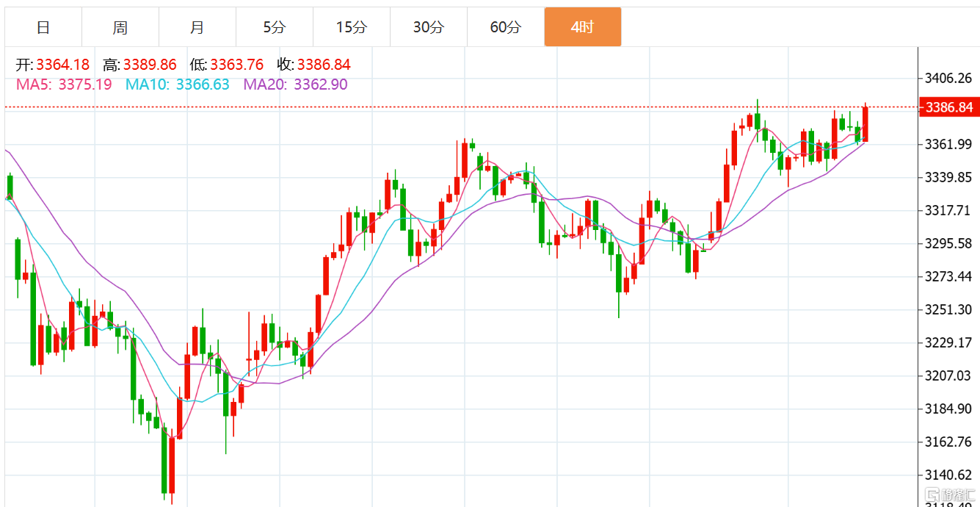Click the 3251.30 price axis label
The width and height of the screenshot is (980, 507).
[950, 309]
